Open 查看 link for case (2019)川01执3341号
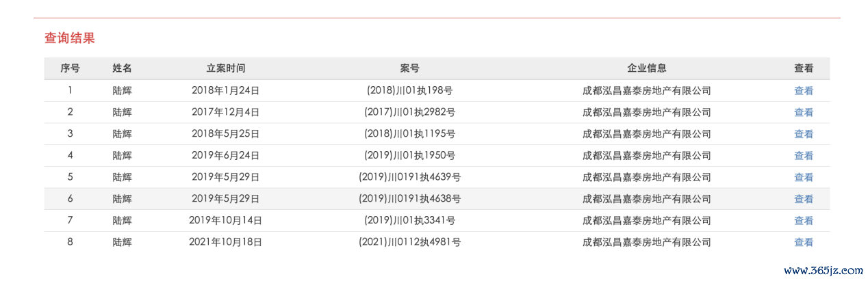 pos(803,221)
